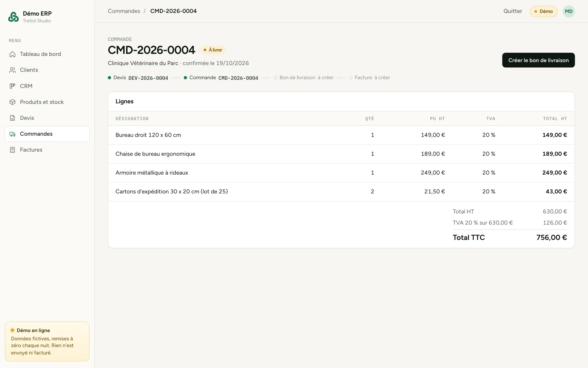
Task: Open the Devis menu entry
Action: click(47, 118)
